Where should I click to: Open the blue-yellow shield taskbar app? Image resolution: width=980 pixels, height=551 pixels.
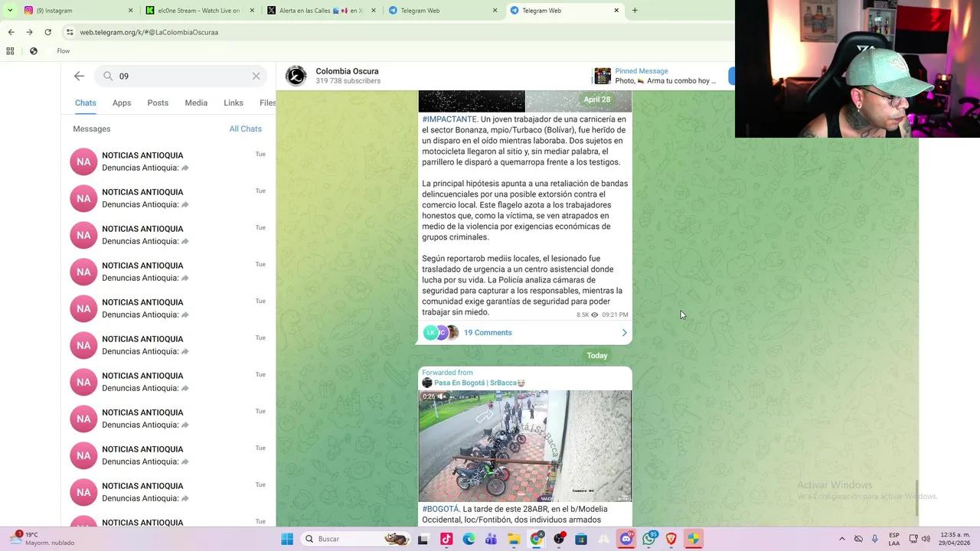[x=694, y=539]
